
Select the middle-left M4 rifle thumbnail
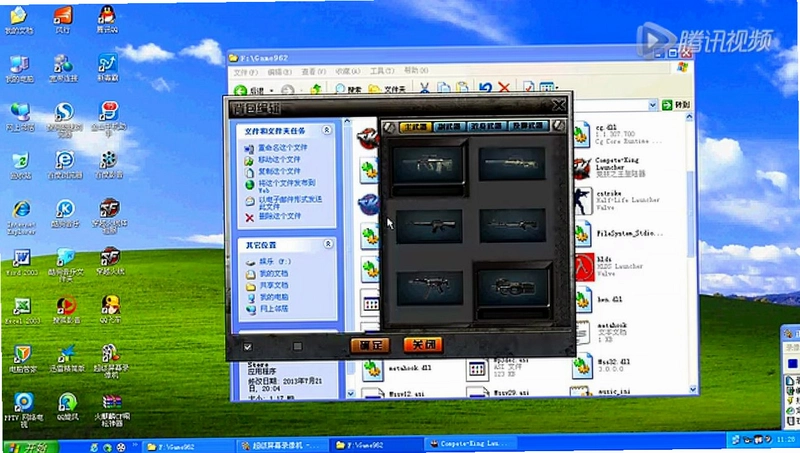point(429,226)
